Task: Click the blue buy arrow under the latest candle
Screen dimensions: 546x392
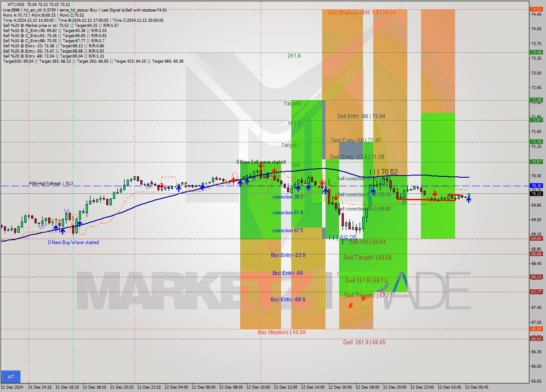Action: click(468, 199)
